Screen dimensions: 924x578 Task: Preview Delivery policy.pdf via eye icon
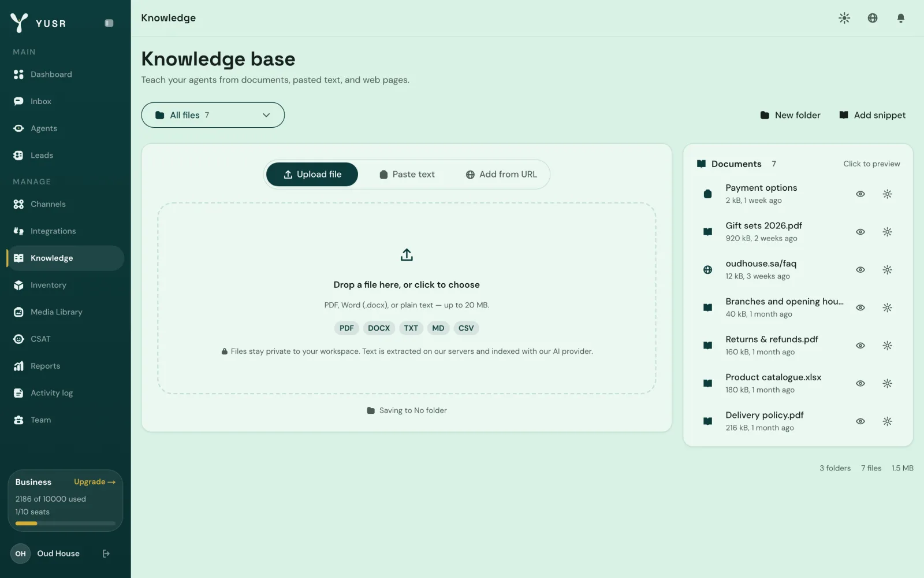tap(860, 421)
